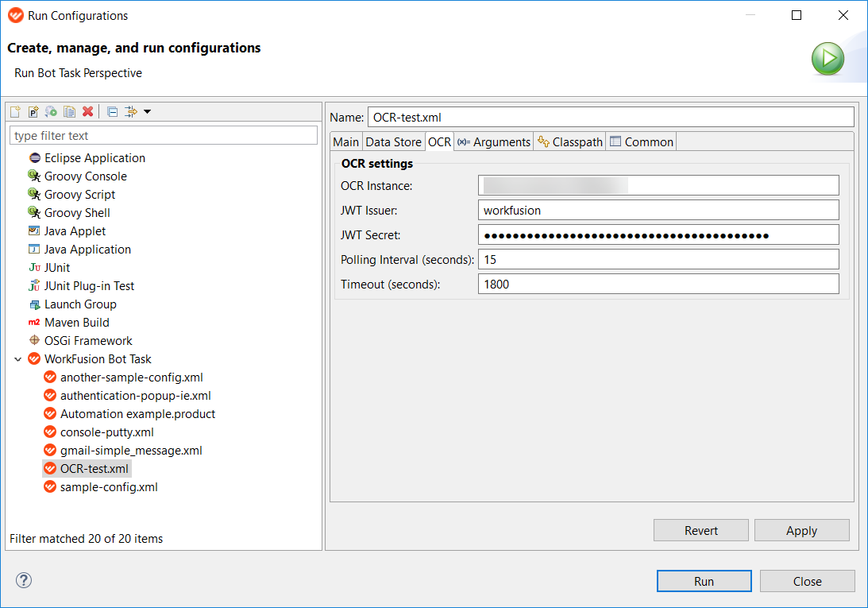Click the Apply button

coord(801,530)
